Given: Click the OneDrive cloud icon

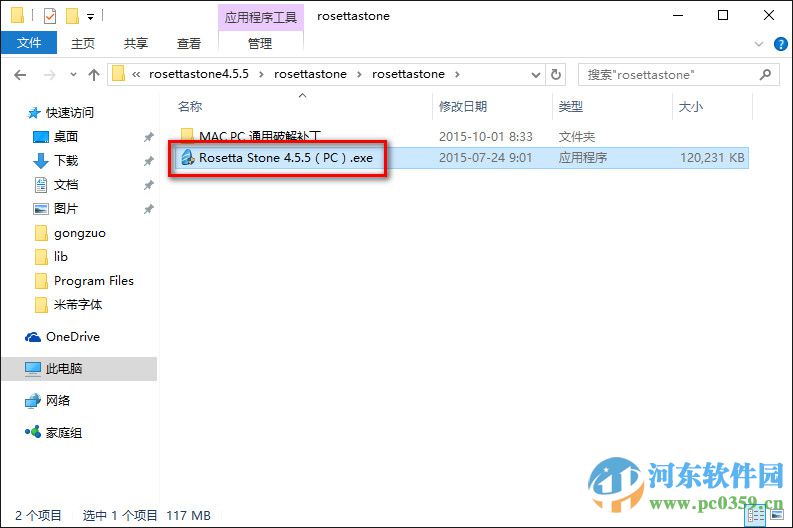Looking at the screenshot, I should (x=33, y=337).
